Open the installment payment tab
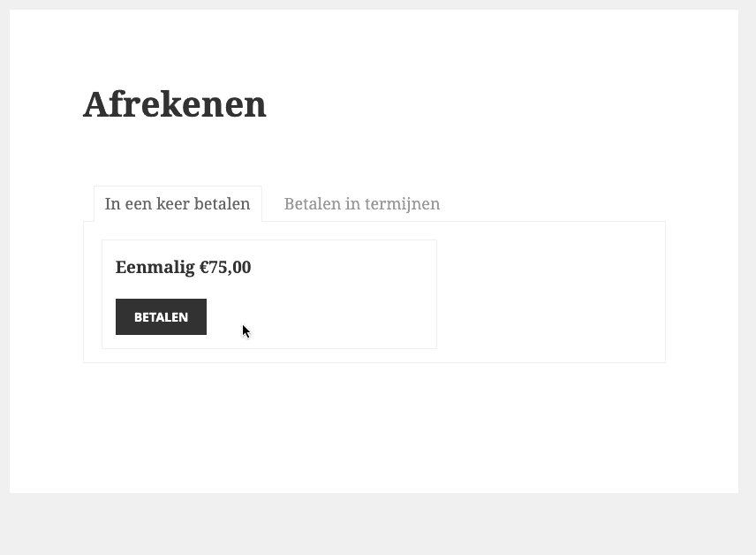This screenshot has height=555, width=756. 361,204
